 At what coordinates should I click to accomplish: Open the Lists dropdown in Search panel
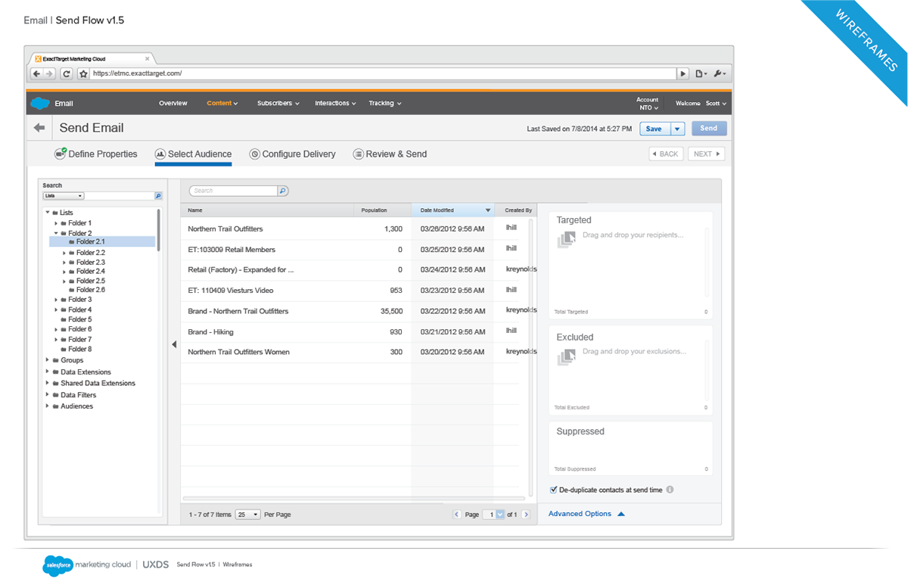(64, 196)
